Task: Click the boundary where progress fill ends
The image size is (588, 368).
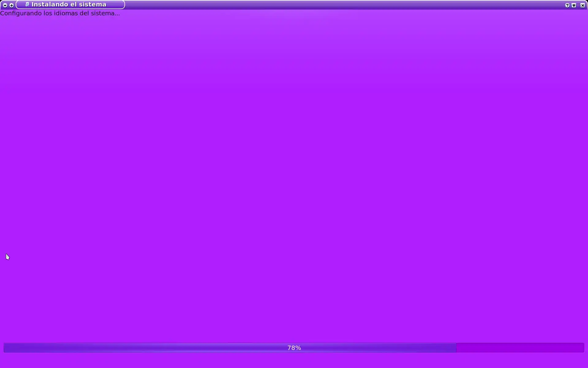Action: (456, 348)
